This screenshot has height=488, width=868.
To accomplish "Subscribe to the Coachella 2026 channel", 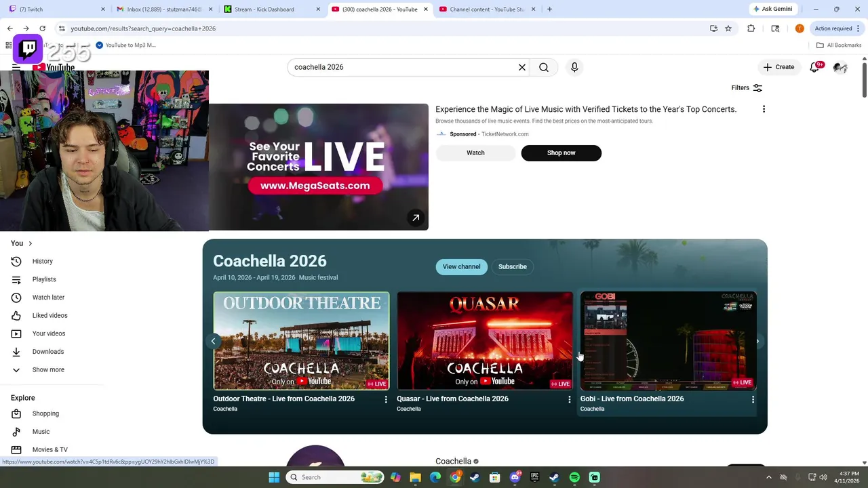I will pyautogui.click(x=513, y=267).
